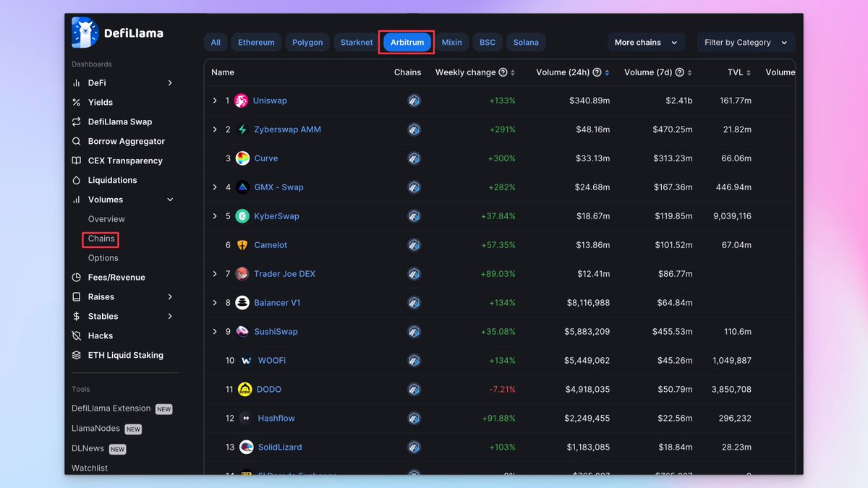The height and width of the screenshot is (488, 868).
Task: Click the GMX - Swap logo icon
Action: 242,187
